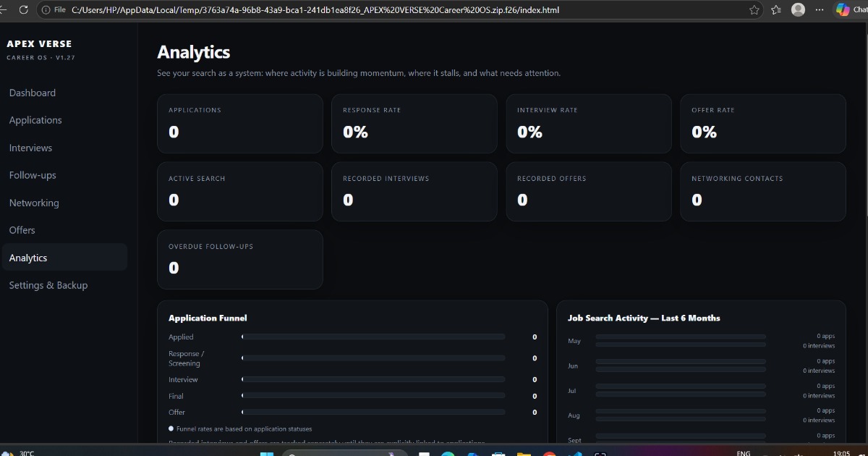Image resolution: width=868 pixels, height=456 pixels.
Task: Select the Response Rate card
Action: click(414, 124)
